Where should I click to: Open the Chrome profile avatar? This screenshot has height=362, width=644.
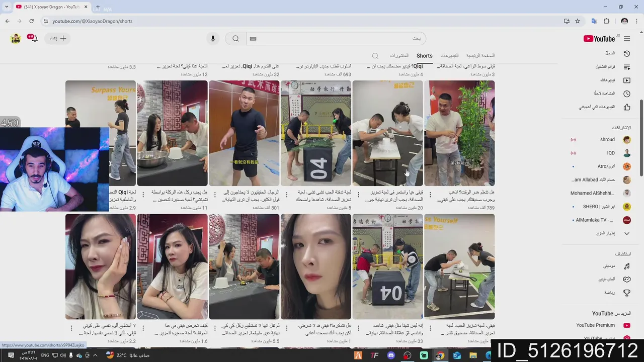[624, 21]
